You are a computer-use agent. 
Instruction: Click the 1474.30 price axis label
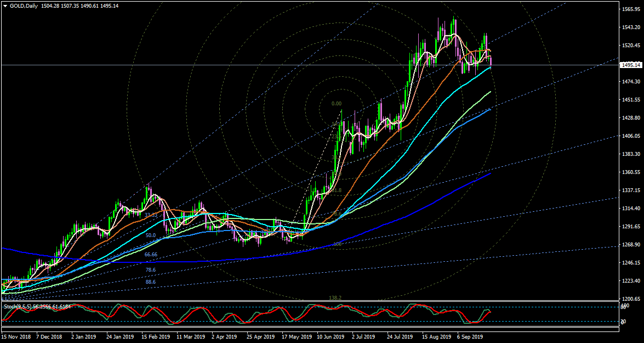pos(631,82)
